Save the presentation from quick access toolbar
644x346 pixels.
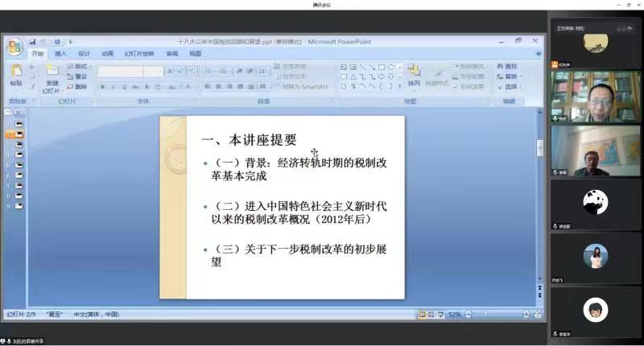pyautogui.click(x=33, y=41)
